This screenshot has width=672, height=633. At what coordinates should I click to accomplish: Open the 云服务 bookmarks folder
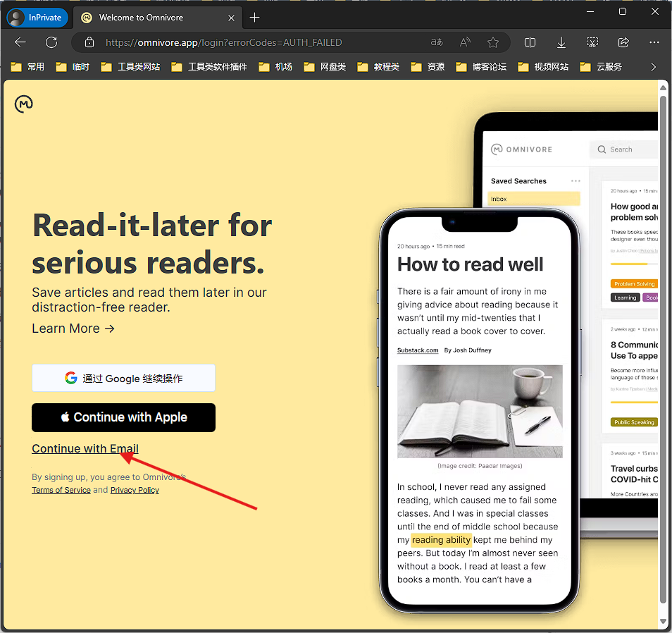601,67
